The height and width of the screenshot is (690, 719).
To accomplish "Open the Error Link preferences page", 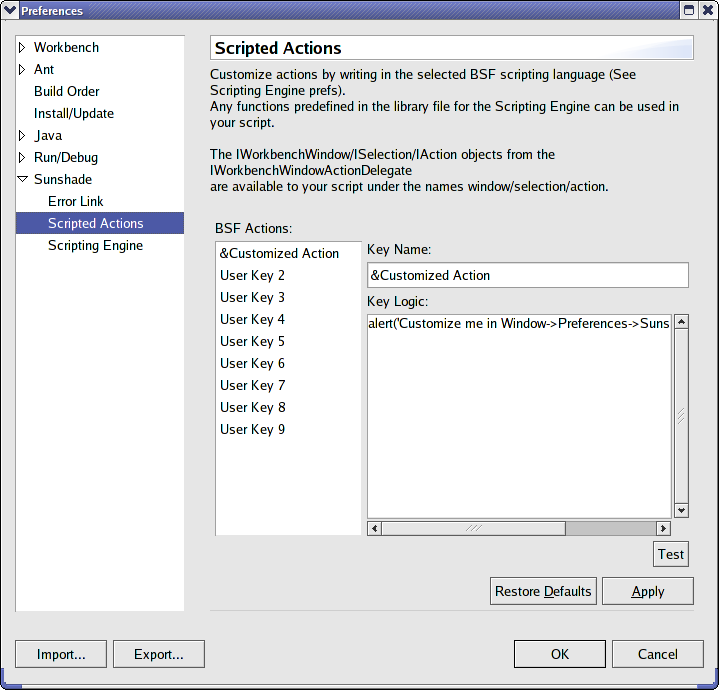I will [75, 202].
